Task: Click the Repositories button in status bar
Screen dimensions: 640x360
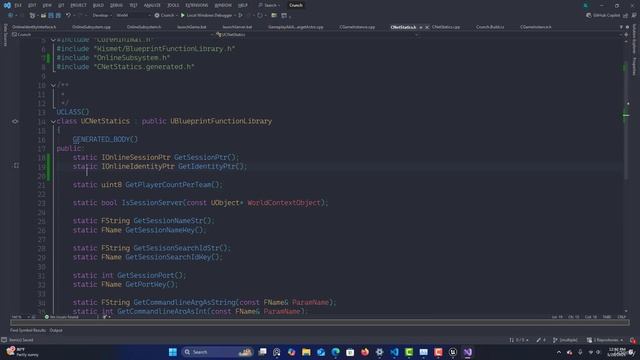Action: pos(605,340)
